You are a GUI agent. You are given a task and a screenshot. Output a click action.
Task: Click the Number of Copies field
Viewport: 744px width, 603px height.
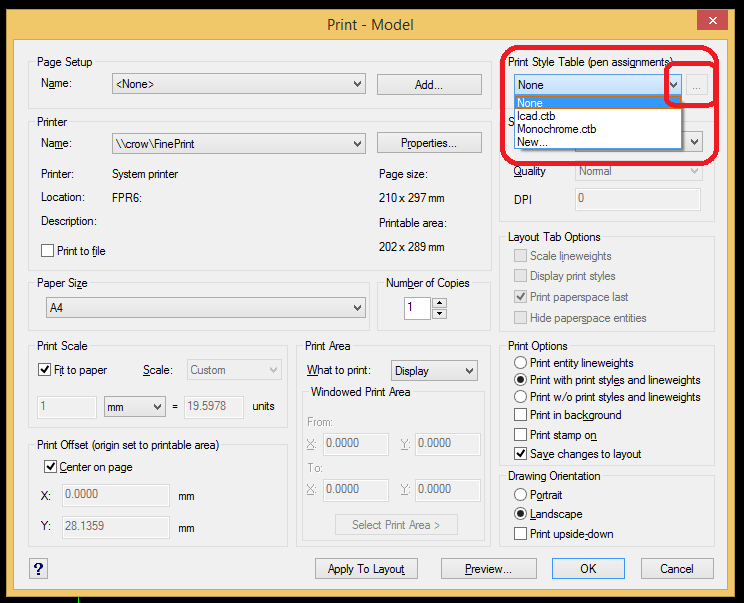coord(417,308)
